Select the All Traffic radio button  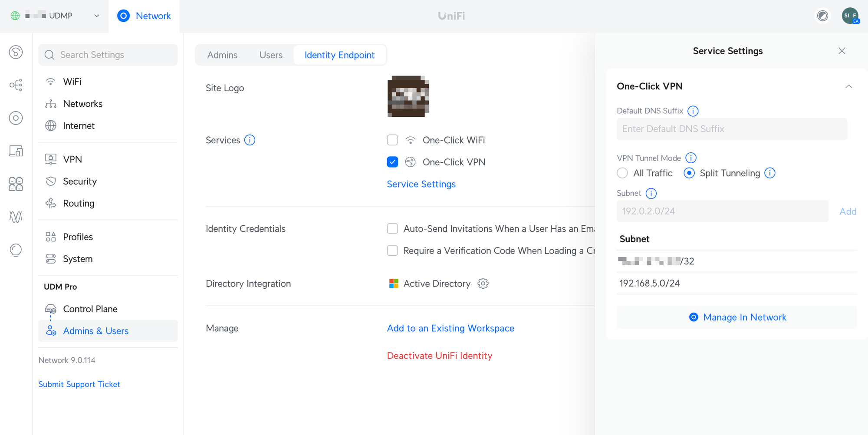622,173
